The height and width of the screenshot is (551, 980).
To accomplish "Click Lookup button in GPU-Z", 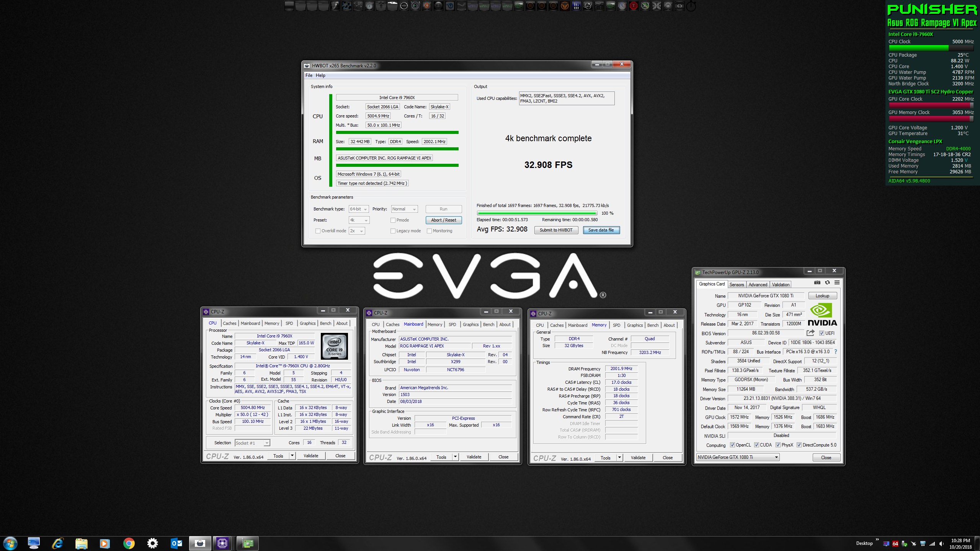I will [822, 296].
